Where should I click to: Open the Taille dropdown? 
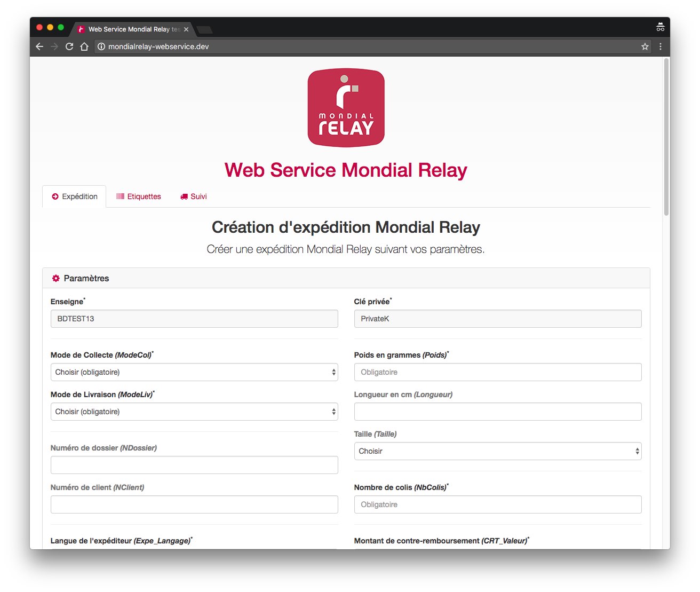pyautogui.click(x=498, y=451)
